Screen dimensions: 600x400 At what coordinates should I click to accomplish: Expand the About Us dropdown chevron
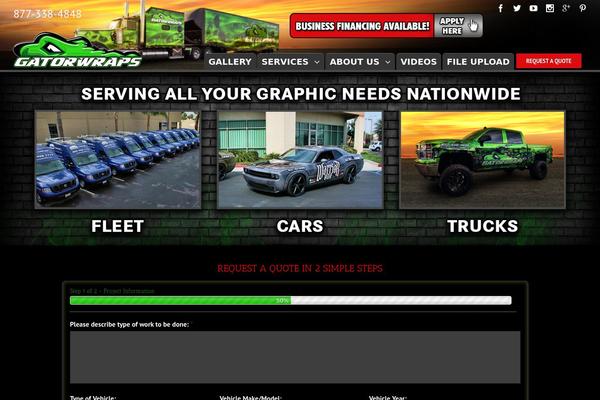pos(388,62)
